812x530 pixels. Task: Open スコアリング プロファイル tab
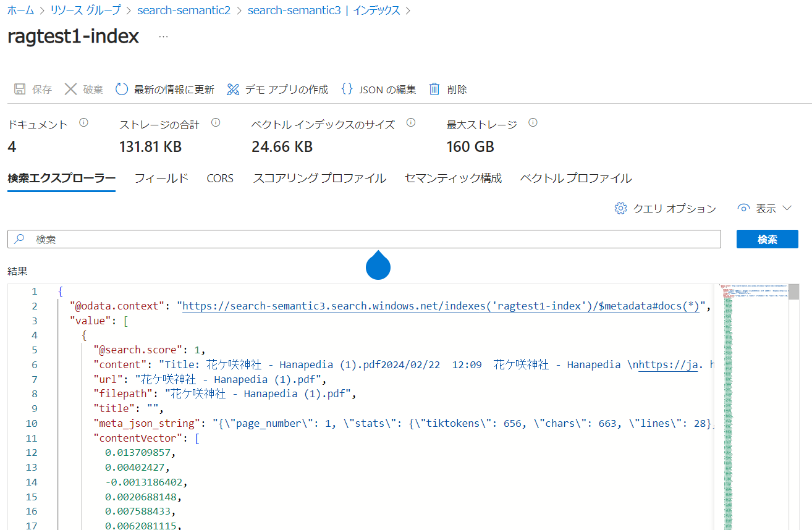pyautogui.click(x=319, y=179)
